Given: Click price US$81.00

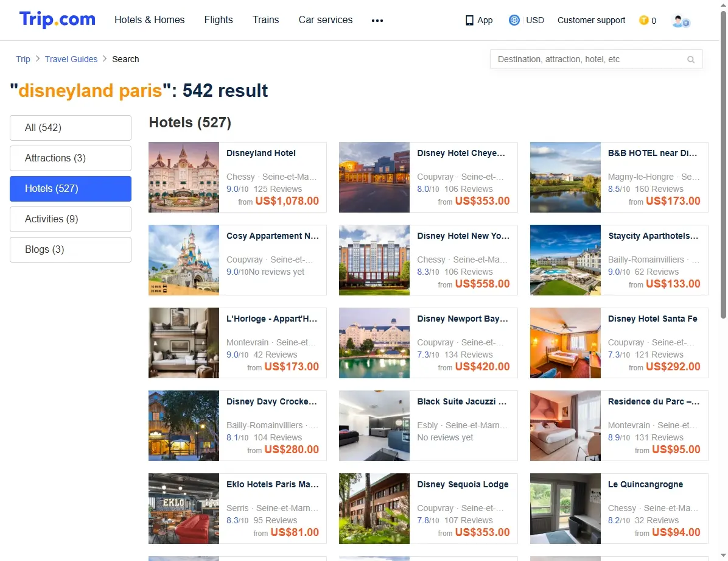Looking at the screenshot, I should (x=295, y=532).
